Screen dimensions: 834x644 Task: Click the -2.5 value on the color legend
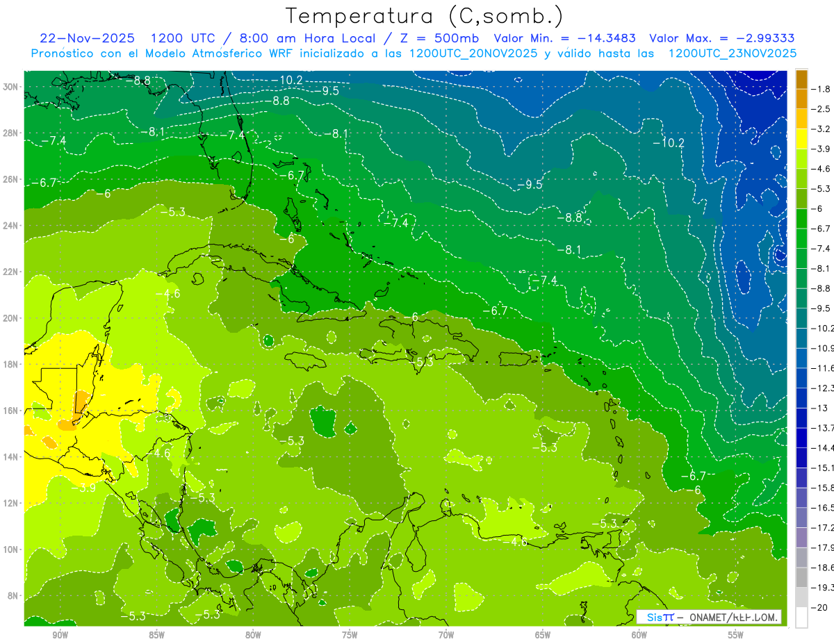821,109
